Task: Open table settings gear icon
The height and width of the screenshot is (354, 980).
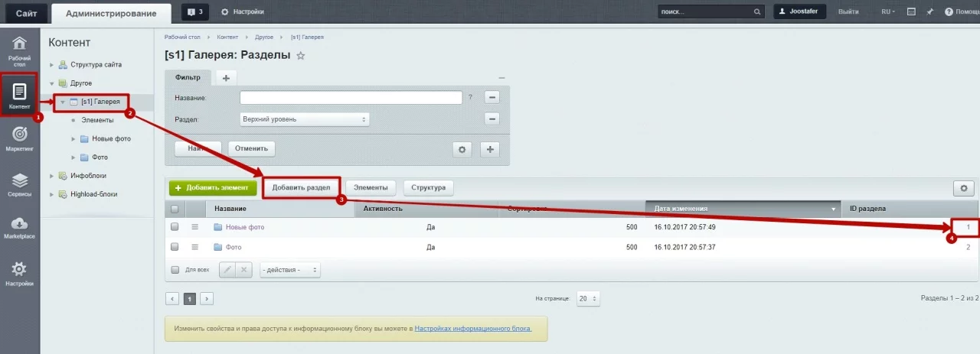Action: click(x=964, y=188)
